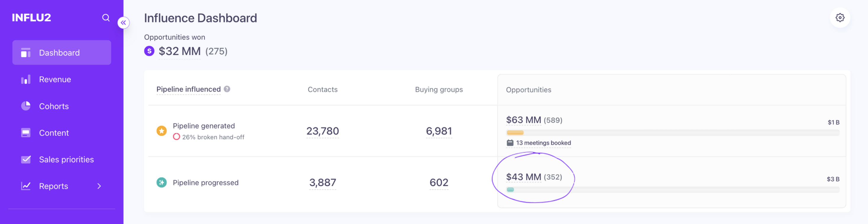Click the red broken hand-off circle icon
Image resolution: width=868 pixels, height=224 pixels.
[176, 137]
